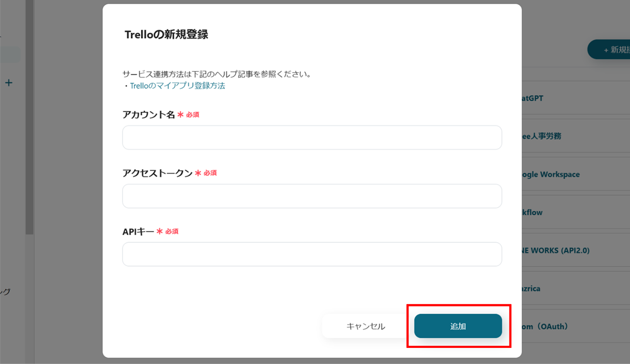Image resolution: width=630 pixels, height=364 pixels.
Task: Click the left sidebar vertical scrollbar
Action: (x=30, y=117)
